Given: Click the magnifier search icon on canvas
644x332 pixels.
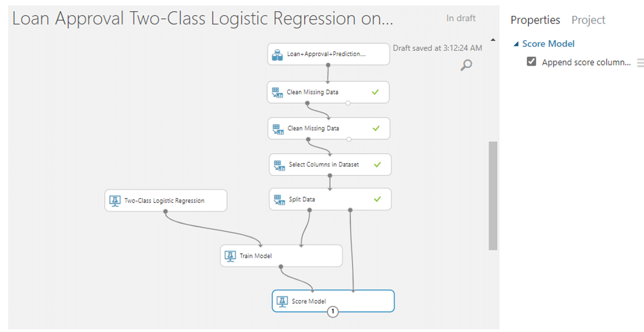Looking at the screenshot, I should point(466,66).
